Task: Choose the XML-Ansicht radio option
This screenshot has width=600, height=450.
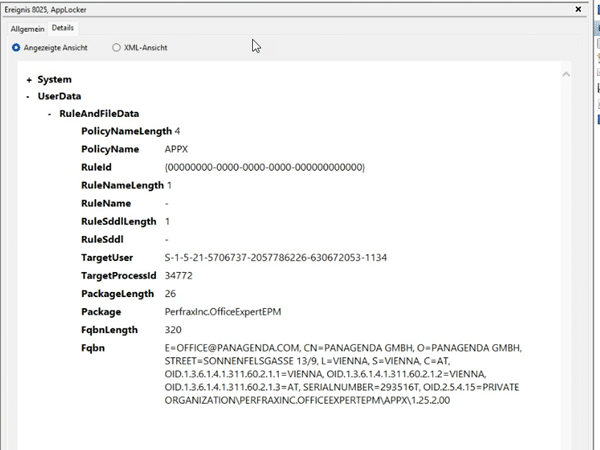Action: coord(116,47)
